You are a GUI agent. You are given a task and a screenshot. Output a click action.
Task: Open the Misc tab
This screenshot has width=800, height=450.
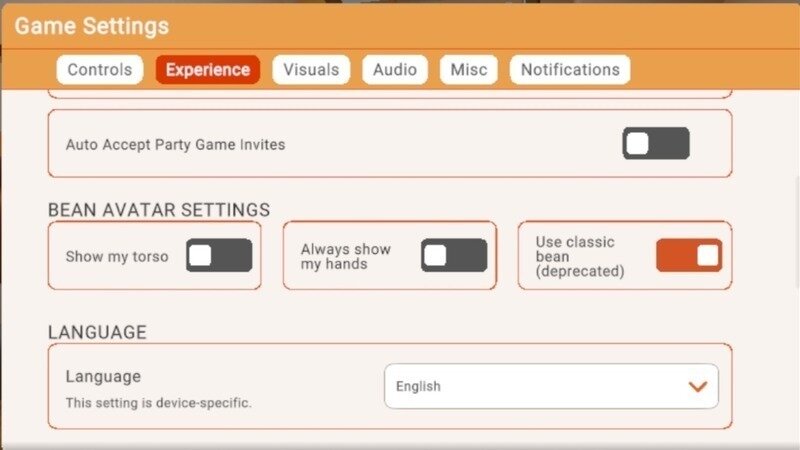pyautogui.click(x=469, y=70)
